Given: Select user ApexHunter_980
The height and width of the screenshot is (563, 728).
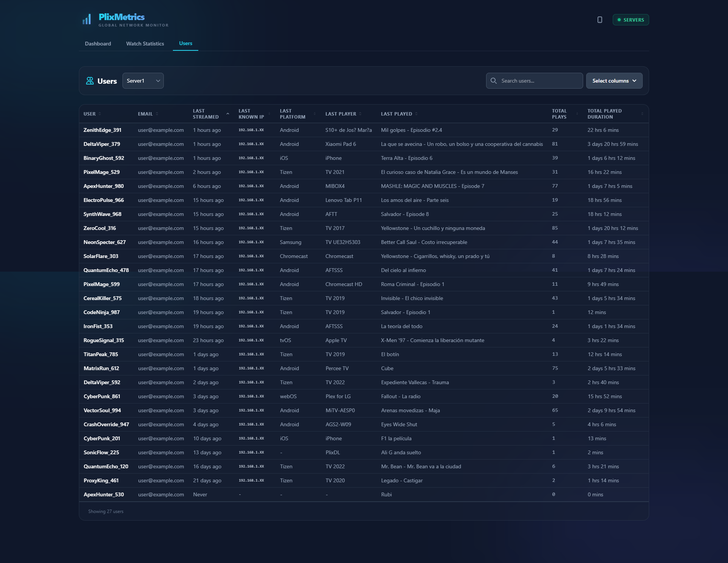Looking at the screenshot, I should [x=104, y=186].
